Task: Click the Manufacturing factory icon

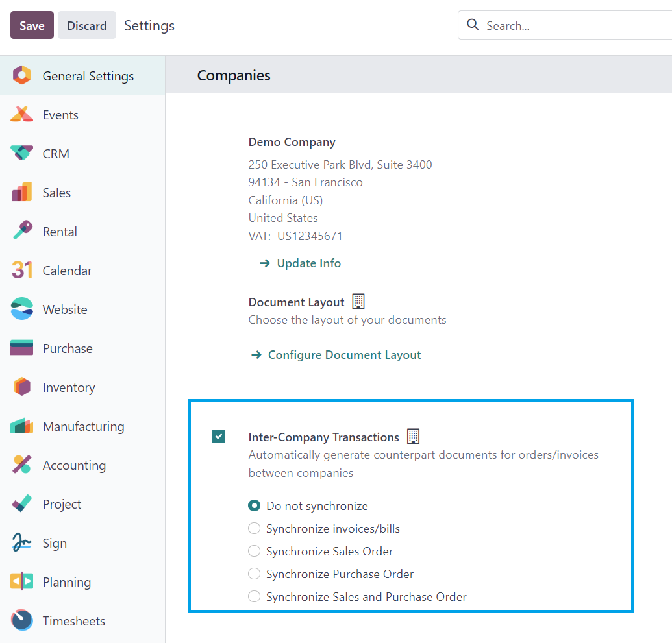Action: (22, 426)
